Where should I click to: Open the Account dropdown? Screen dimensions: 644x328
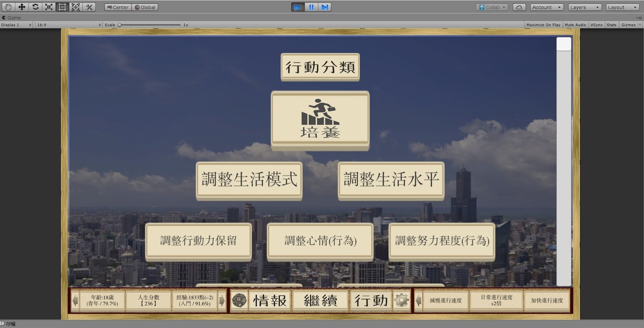546,7
